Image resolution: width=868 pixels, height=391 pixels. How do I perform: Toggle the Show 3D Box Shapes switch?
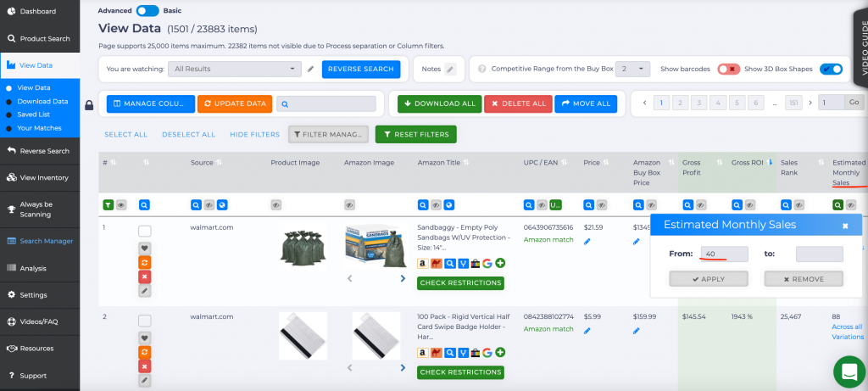click(831, 69)
